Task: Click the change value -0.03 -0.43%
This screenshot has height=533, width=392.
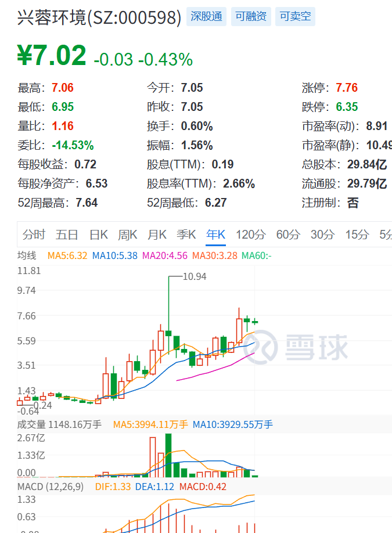Action: pyautogui.click(x=143, y=59)
